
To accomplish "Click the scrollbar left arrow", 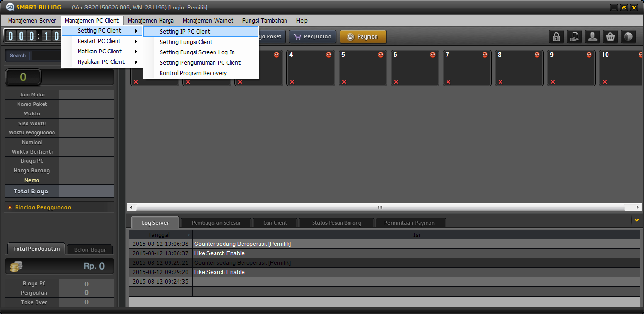I will pos(131,207).
